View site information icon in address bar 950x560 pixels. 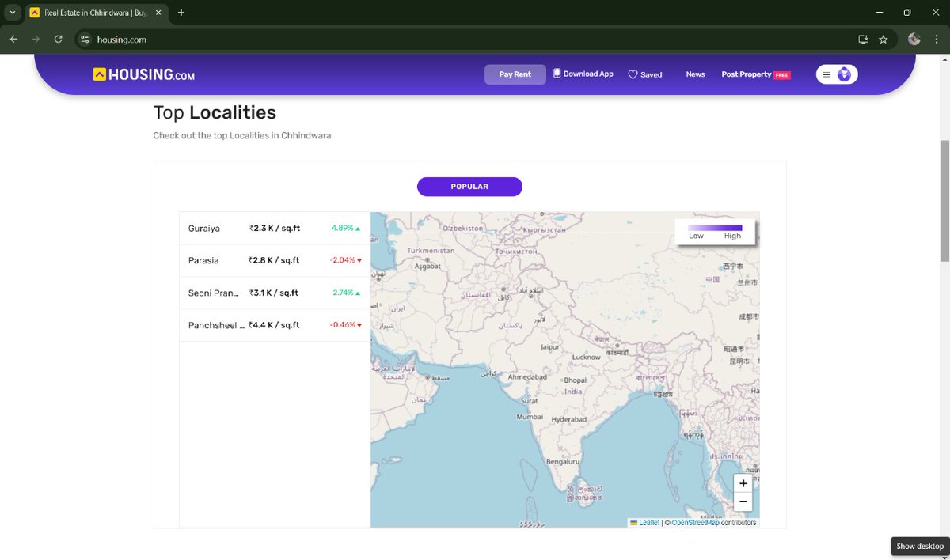point(85,39)
